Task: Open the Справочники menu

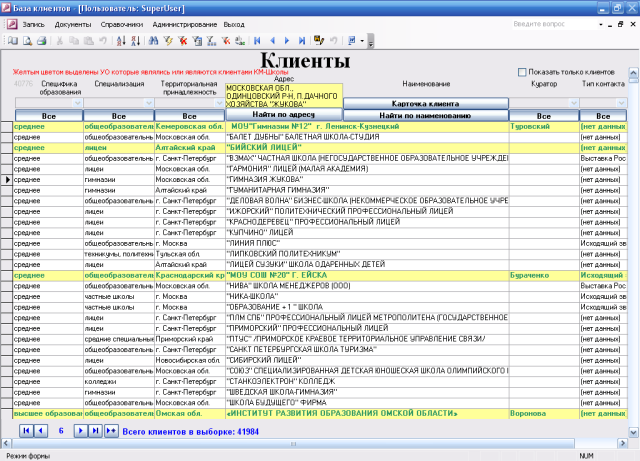Action: (x=122, y=24)
